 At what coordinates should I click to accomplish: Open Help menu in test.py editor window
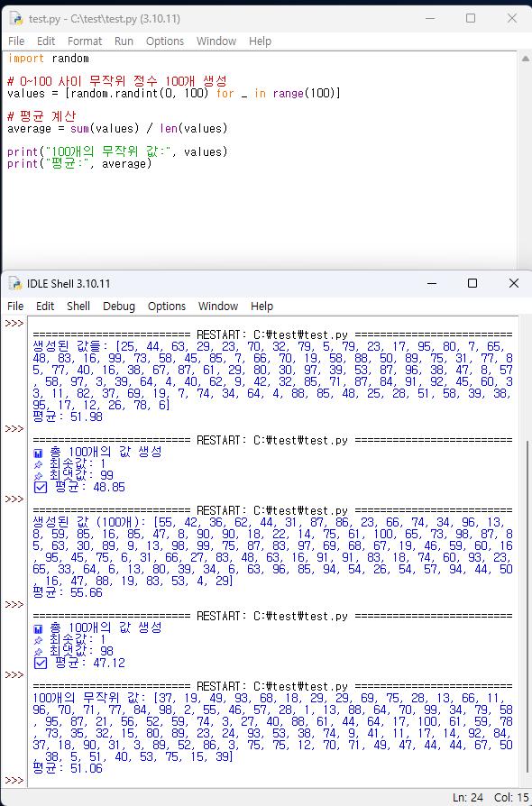(260, 41)
